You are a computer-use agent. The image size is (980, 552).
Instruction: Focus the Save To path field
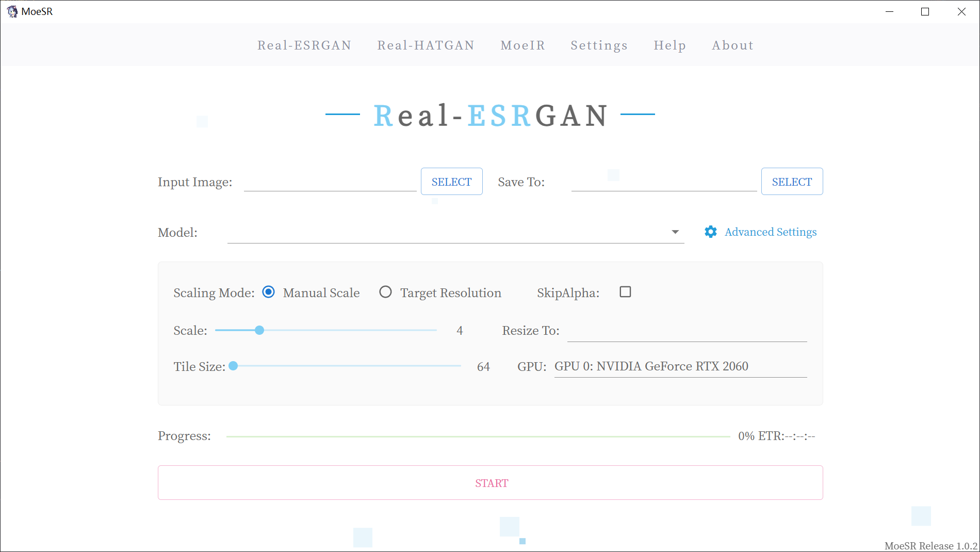[x=664, y=182]
